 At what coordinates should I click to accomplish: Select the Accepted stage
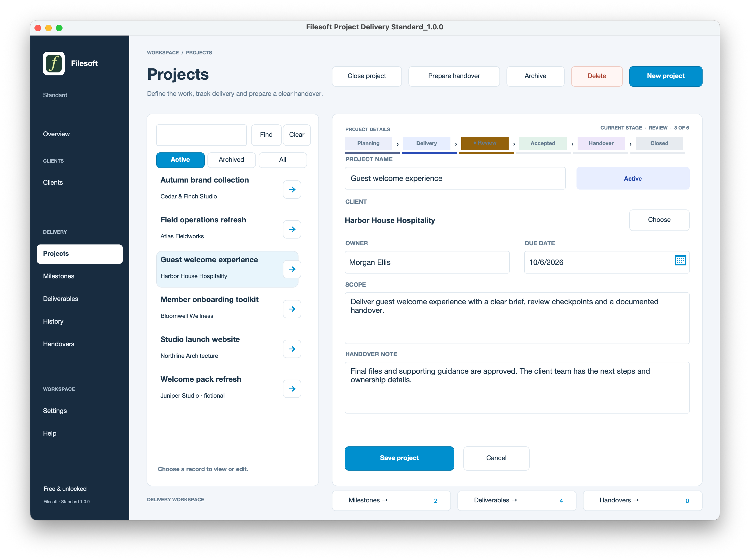[543, 143]
